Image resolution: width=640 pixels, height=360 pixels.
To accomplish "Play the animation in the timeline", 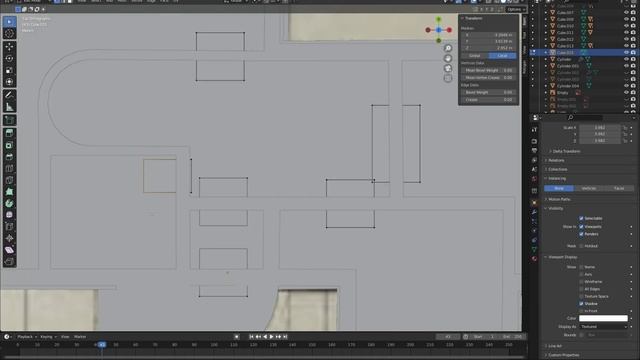I will tap(271, 337).
